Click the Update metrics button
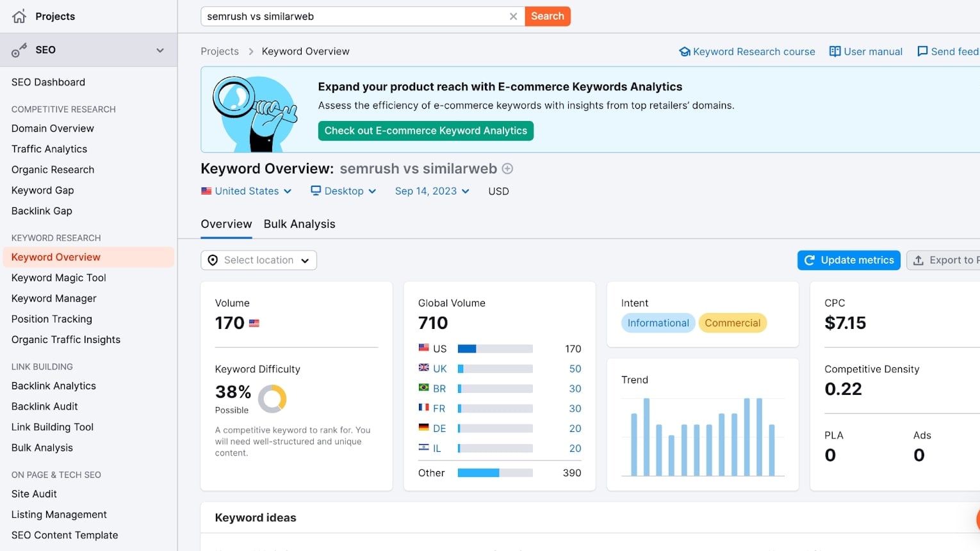Screen dimensions: 980x551 coord(849,260)
